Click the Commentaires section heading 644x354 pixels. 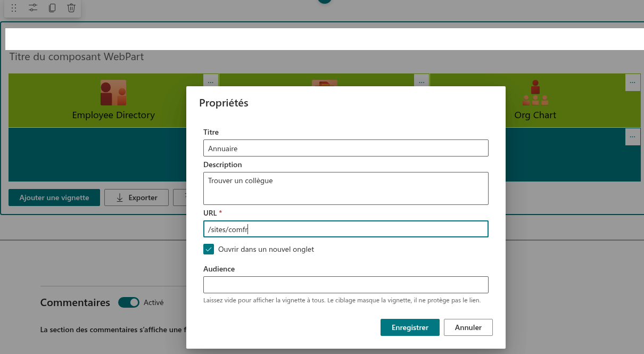[x=75, y=302]
